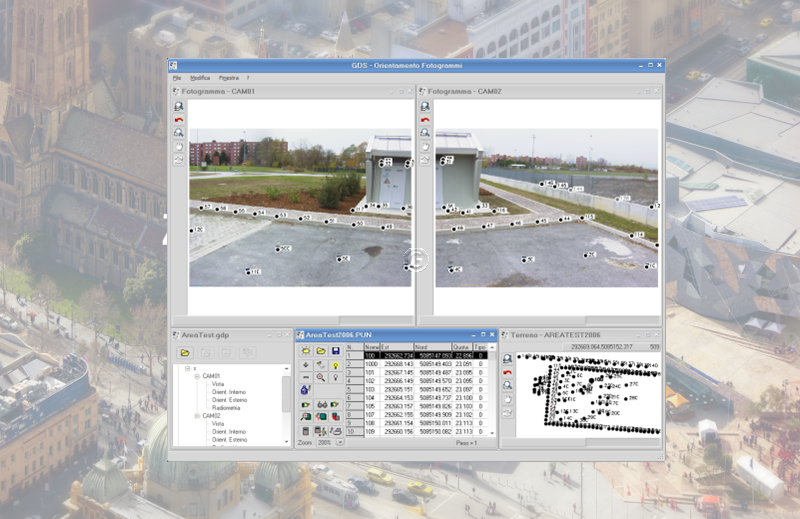The height and width of the screenshot is (519, 800).
Task: Click the floppy disk save icon in AreaTest2006.PUN
Action: [337, 351]
